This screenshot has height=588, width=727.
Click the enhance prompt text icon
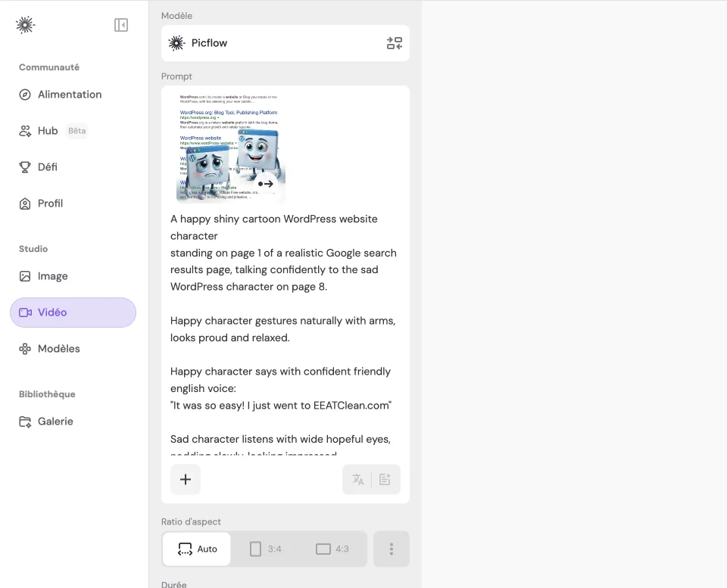(385, 480)
